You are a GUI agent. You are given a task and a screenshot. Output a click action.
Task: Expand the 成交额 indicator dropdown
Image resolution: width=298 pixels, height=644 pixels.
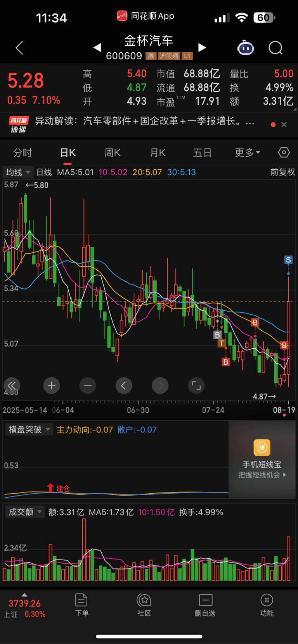(25, 512)
